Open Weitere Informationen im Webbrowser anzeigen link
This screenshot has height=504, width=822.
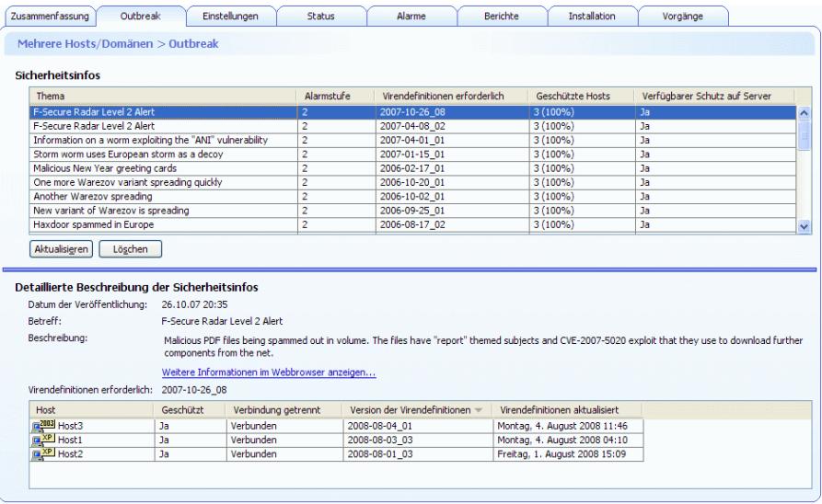(269, 372)
